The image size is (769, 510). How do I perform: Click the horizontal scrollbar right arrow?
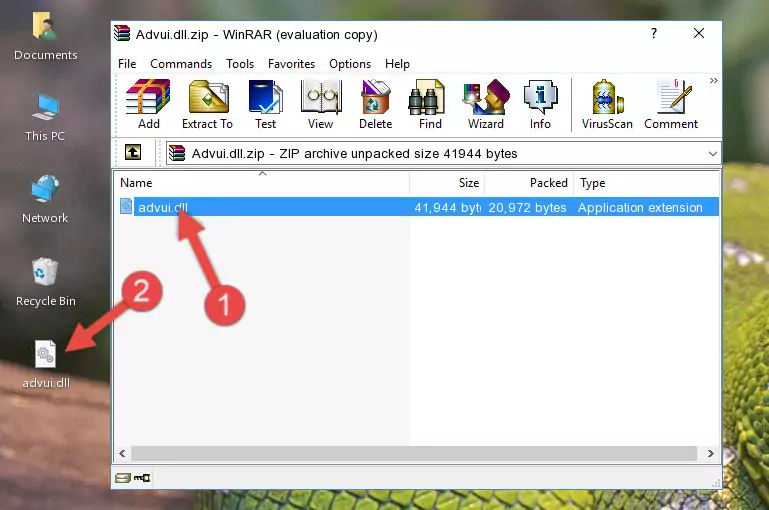point(710,454)
